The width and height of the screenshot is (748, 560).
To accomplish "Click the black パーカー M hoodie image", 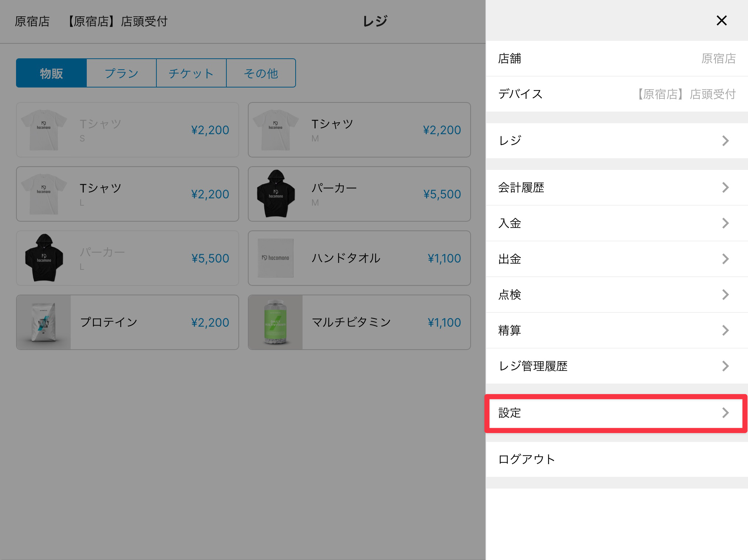I will 276,194.
